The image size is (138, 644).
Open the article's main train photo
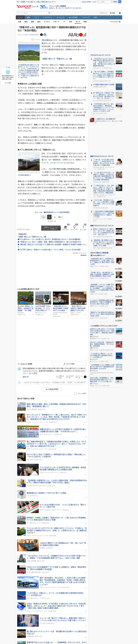29,52
